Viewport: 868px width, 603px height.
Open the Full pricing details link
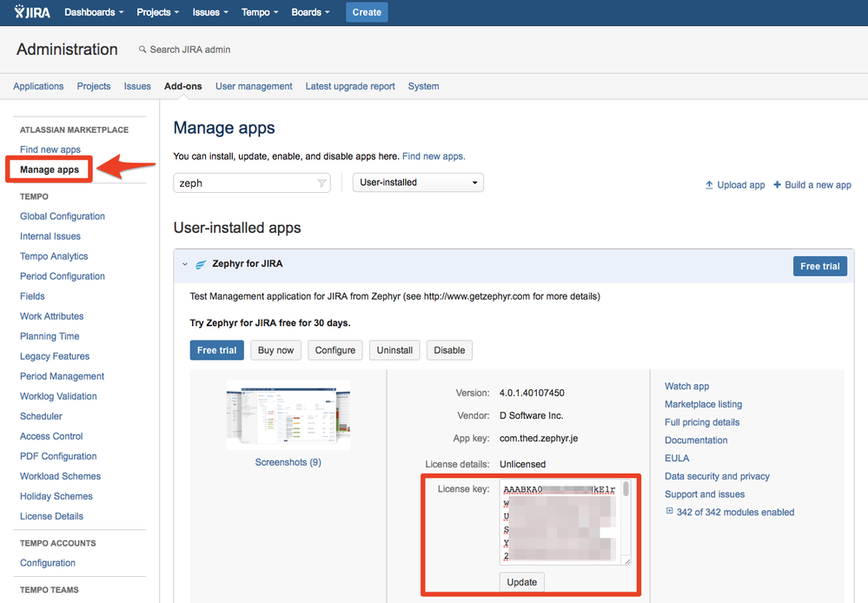702,422
